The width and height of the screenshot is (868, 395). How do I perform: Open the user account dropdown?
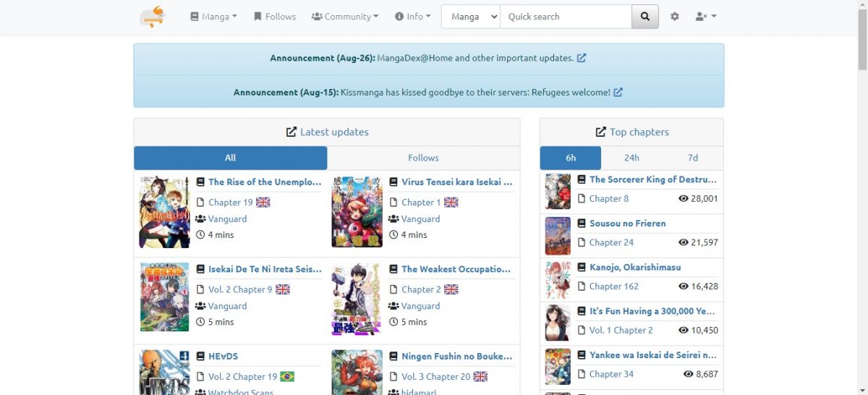(x=705, y=17)
